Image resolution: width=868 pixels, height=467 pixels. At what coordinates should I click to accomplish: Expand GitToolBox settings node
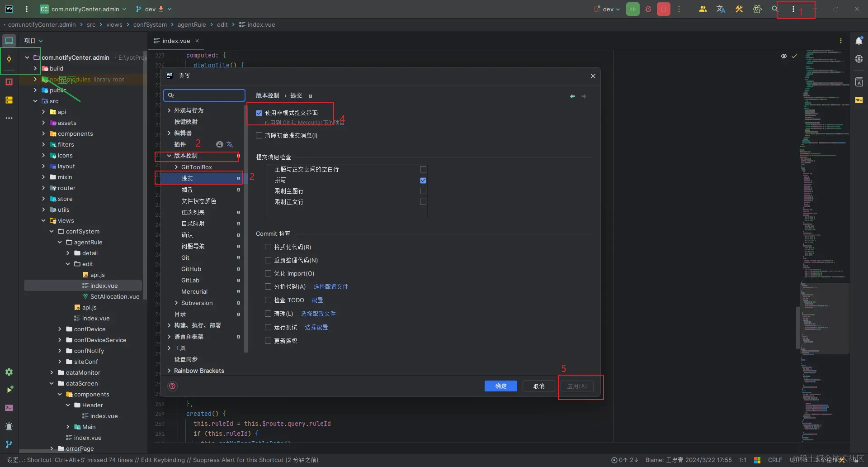(x=176, y=167)
